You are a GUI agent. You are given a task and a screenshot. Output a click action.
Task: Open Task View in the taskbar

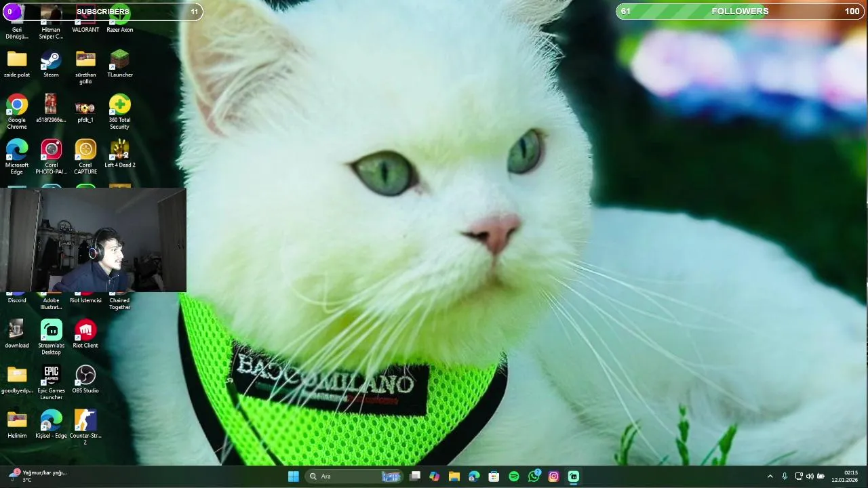[415, 476]
